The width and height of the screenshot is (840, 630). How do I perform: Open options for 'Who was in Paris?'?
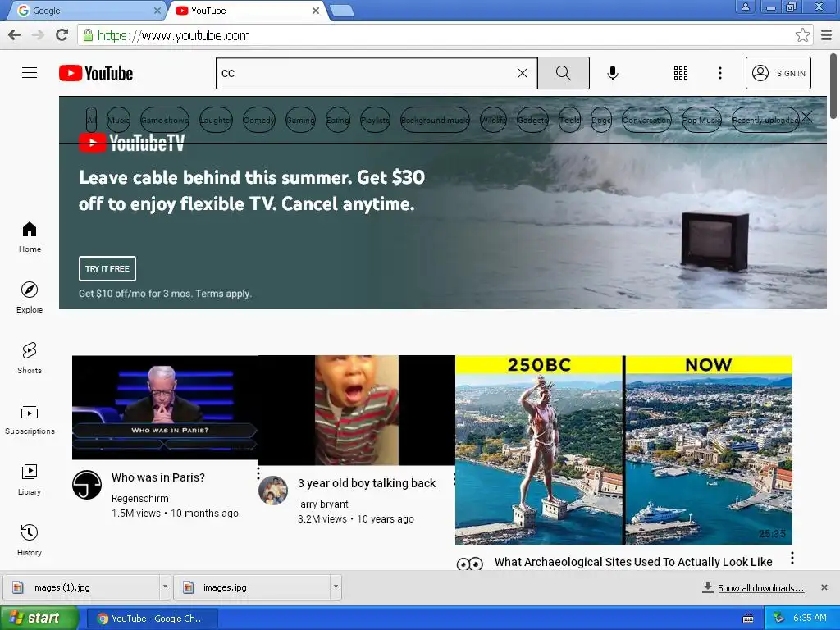click(258, 473)
